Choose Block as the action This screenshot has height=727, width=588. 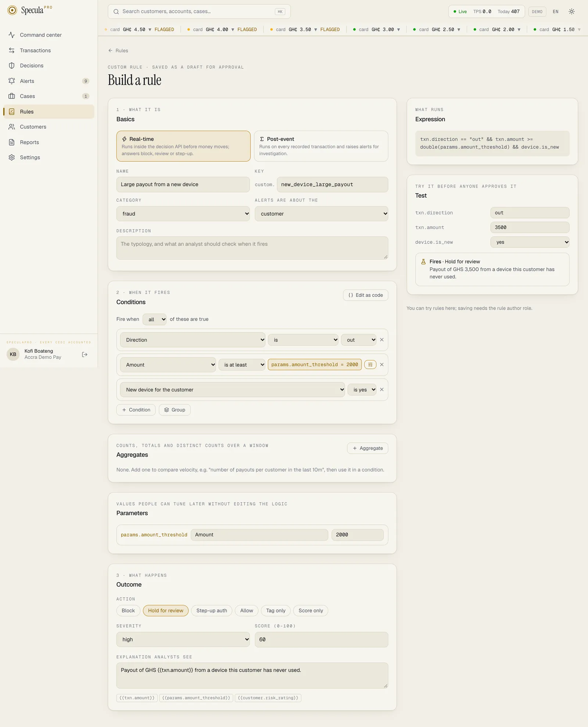[x=128, y=611]
